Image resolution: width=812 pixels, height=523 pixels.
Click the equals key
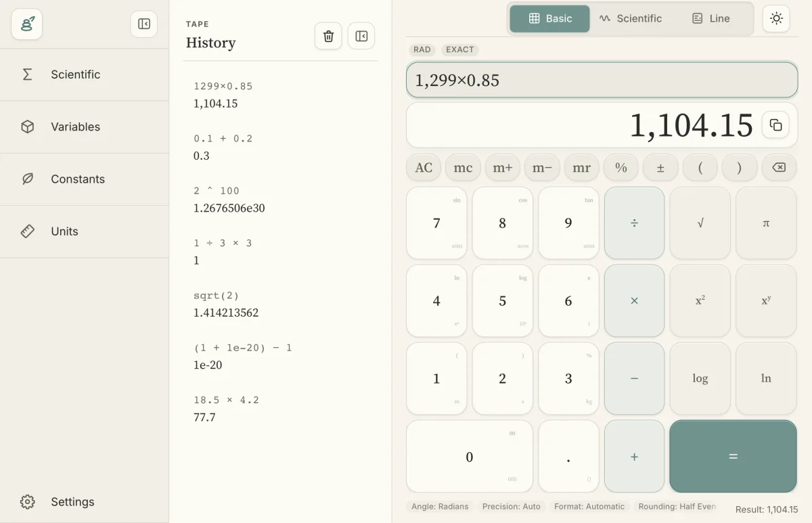pyautogui.click(x=733, y=457)
